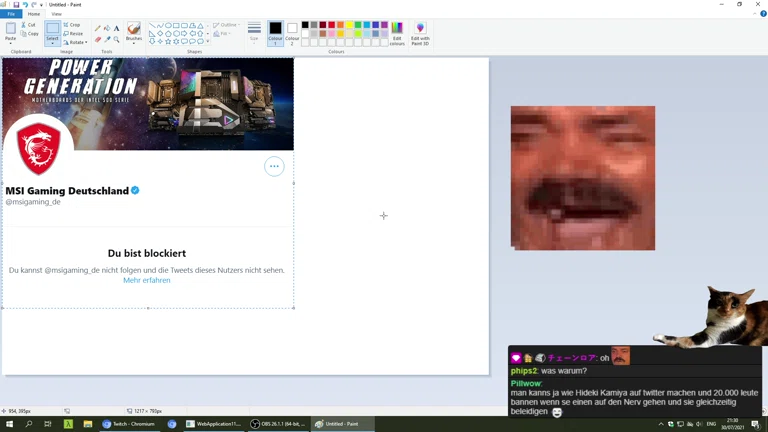This screenshot has height=432, width=768.
Task: Open the File menu
Action: (11, 14)
